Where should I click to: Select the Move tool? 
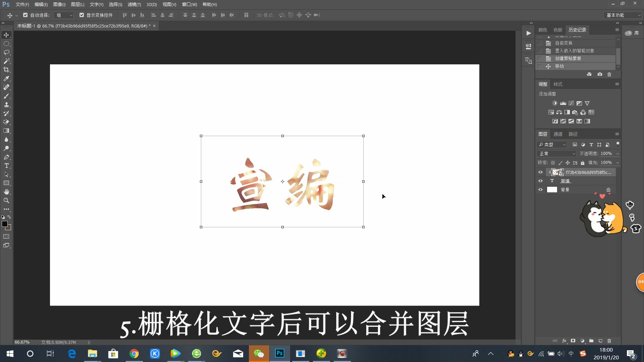click(6, 35)
